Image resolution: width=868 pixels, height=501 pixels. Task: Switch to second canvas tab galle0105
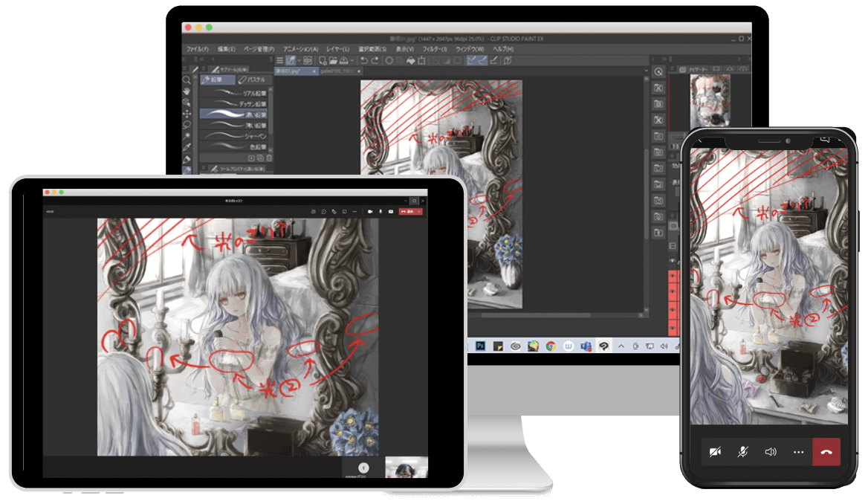(340, 71)
